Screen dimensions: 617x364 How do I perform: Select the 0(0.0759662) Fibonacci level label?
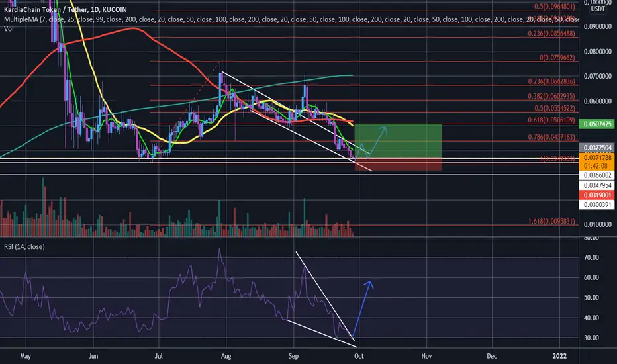point(557,58)
